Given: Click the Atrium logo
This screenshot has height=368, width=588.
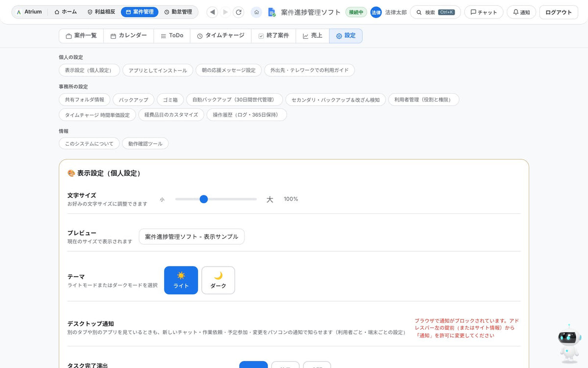Looking at the screenshot, I should pyautogui.click(x=29, y=12).
